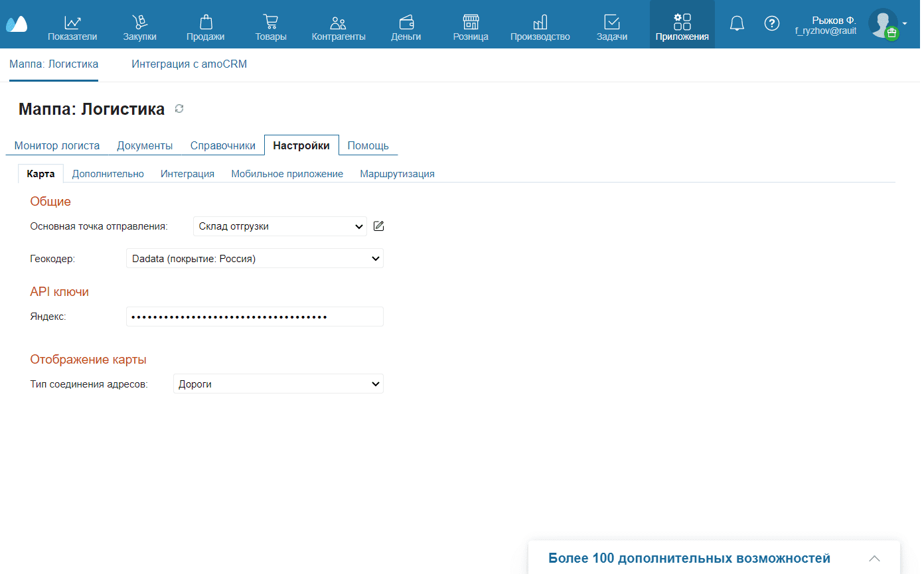Switch to the Маппа: Логистика app tab
Viewport: 924px width, 574px height.
[x=54, y=64]
